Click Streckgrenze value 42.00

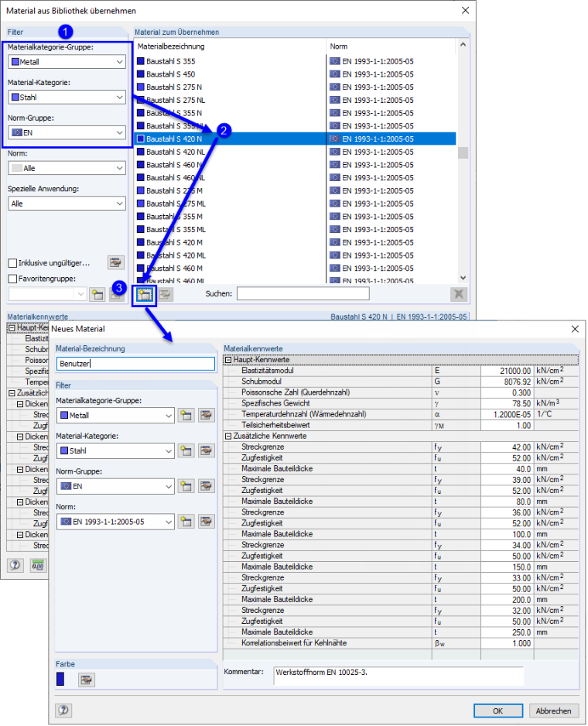507,447
